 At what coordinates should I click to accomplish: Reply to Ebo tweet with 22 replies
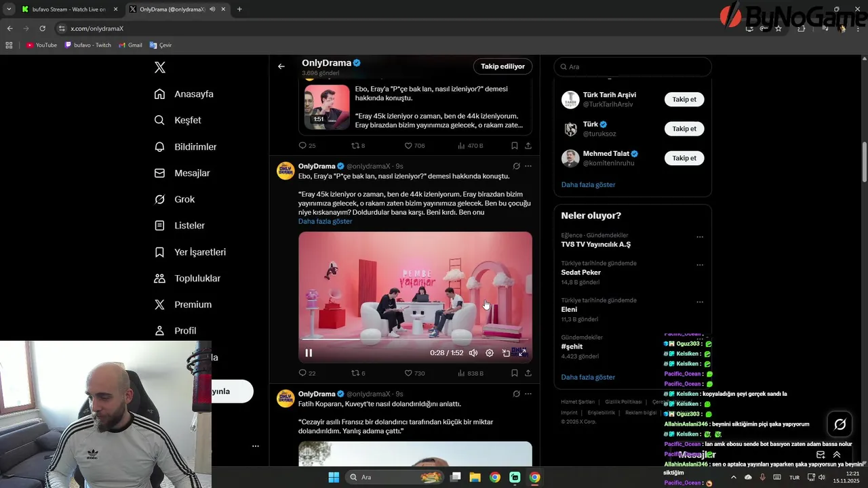point(307,373)
